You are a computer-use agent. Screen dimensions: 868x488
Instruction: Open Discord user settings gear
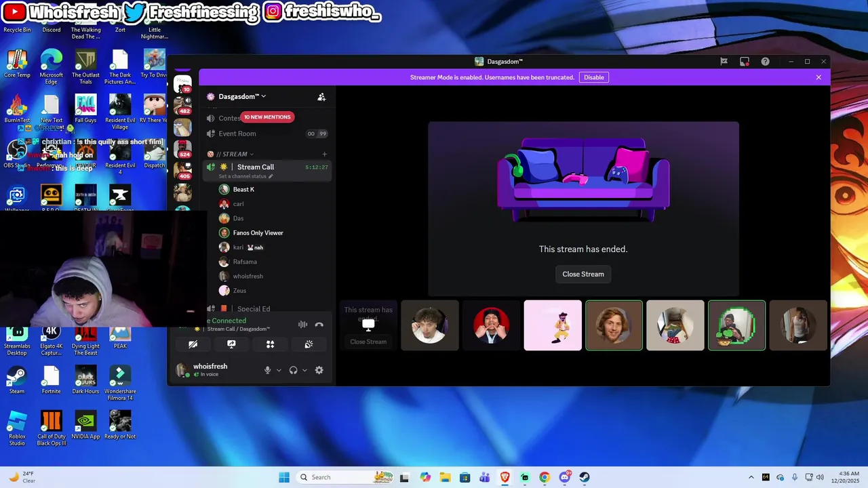(x=319, y=370)
